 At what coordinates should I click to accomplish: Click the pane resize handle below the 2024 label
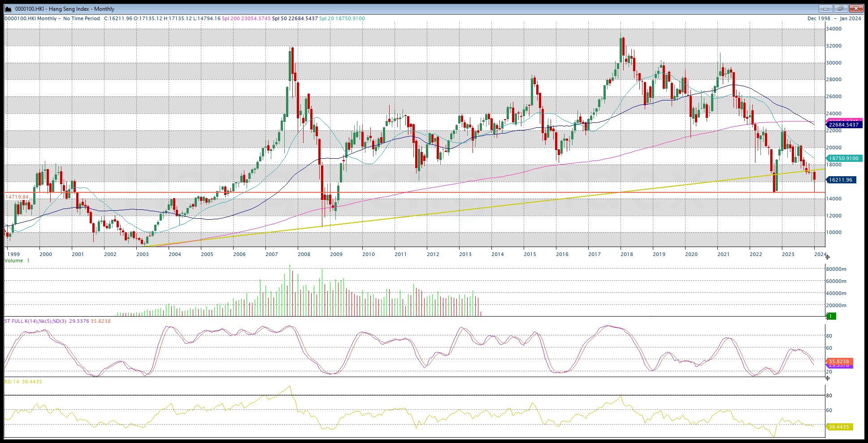[827, 257]
